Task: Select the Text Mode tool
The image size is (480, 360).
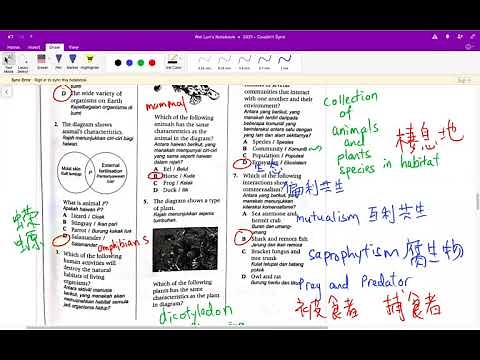Action: pos(9,63)
